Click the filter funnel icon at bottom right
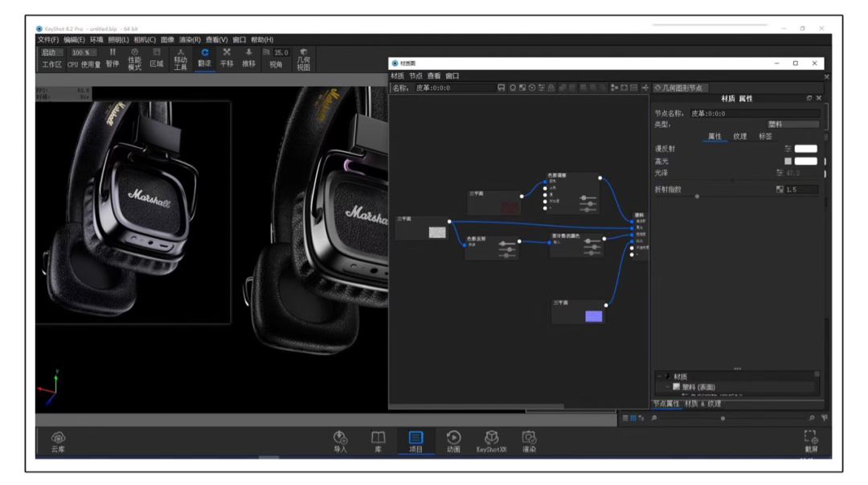This screenshot has height=485, width=868. click(x=825, y=418)
